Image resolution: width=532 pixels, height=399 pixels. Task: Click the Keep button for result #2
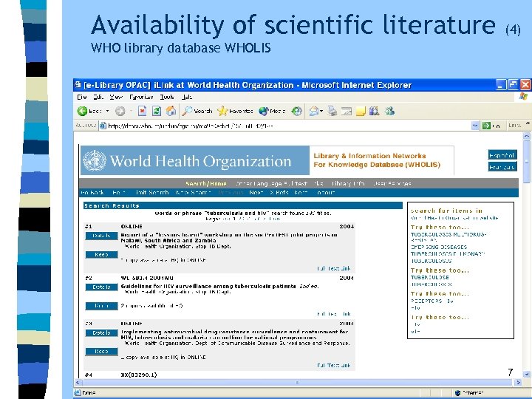(101, 306)
